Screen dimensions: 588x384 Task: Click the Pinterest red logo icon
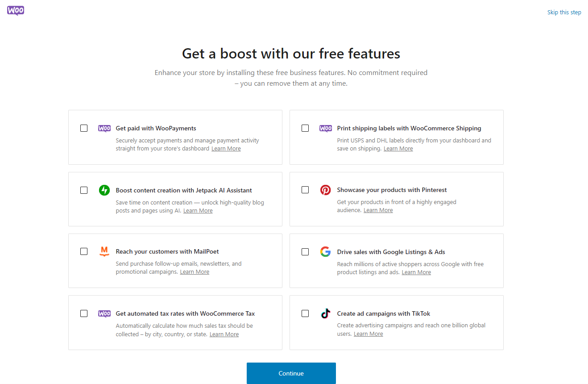point(326,190)
